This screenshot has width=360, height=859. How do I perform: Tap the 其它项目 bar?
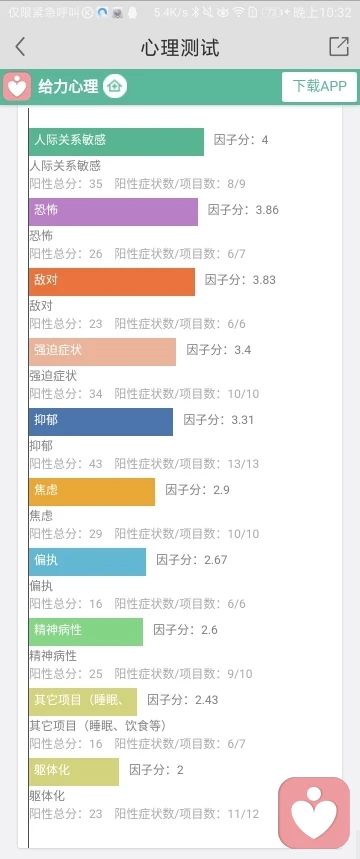pyautogui.click(x=83, y=702)
